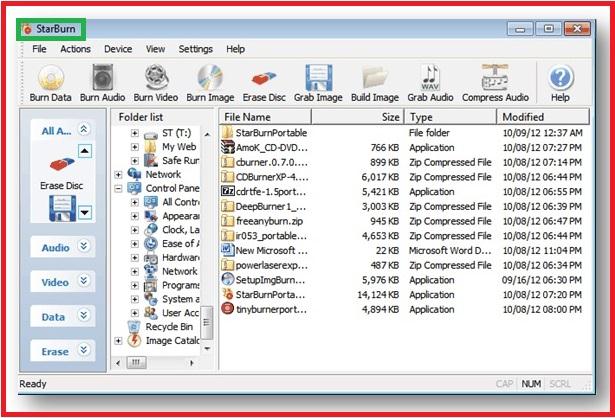615x418 pixels.
Task: Open the Settings menu
Action: click(x=195, y=48)
